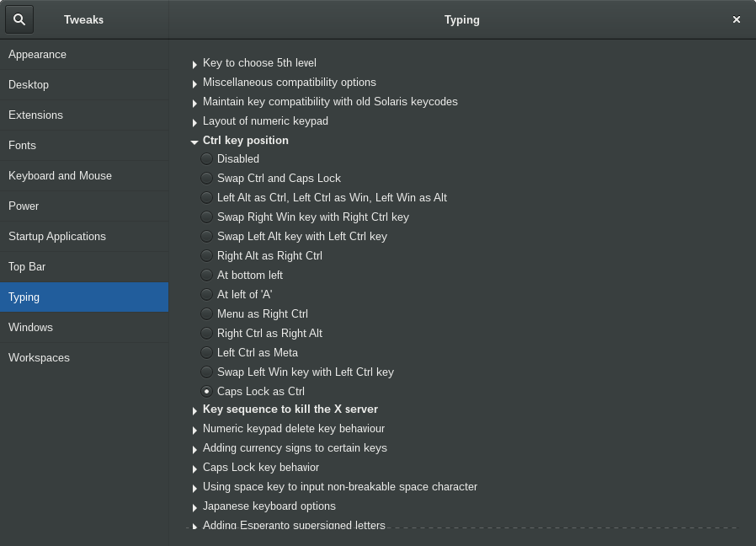The width and height of the screenshot is (756, 546).
Task: Open the Appearance section
Action: [x=84, y=55]
